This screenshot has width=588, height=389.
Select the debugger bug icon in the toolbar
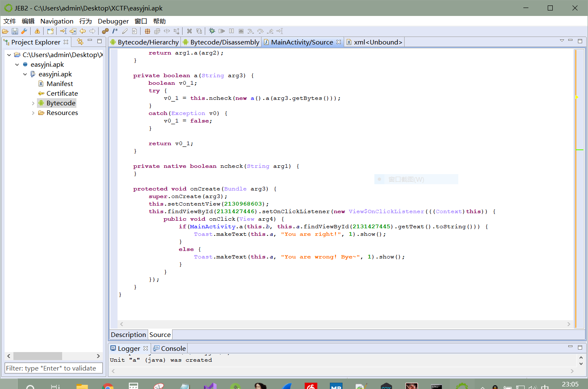212,31
